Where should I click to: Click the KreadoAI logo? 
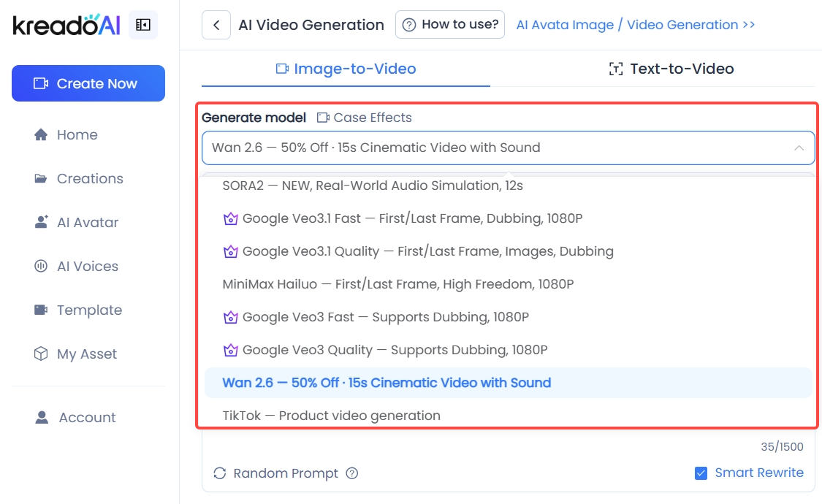click(x=66, y=25)
